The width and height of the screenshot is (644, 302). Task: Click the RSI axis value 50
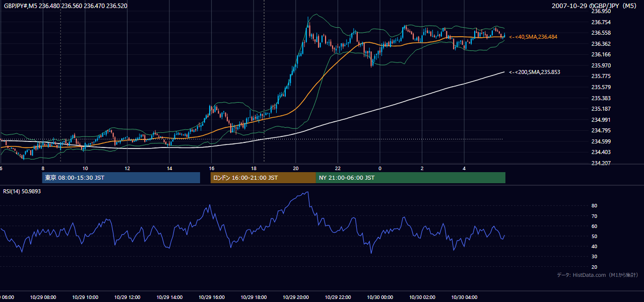click(x=594, y=237)
